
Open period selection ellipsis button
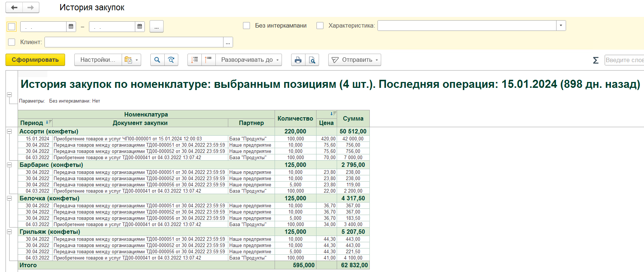157,26
